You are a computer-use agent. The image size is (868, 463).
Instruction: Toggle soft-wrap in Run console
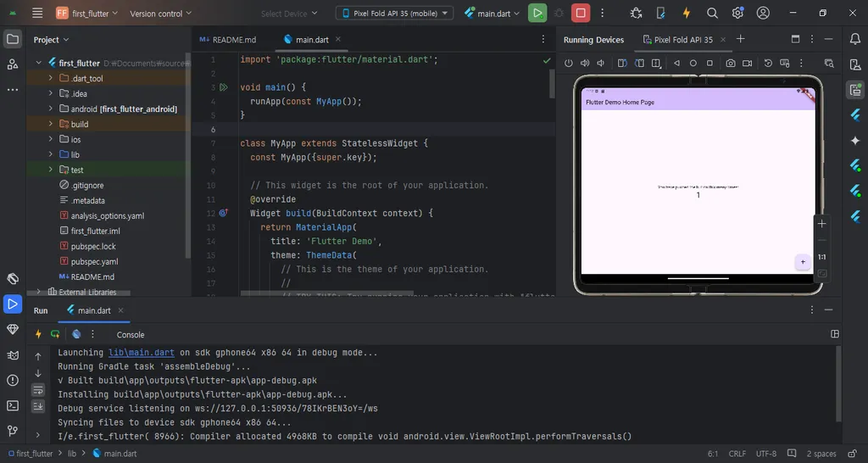[38, 390]
